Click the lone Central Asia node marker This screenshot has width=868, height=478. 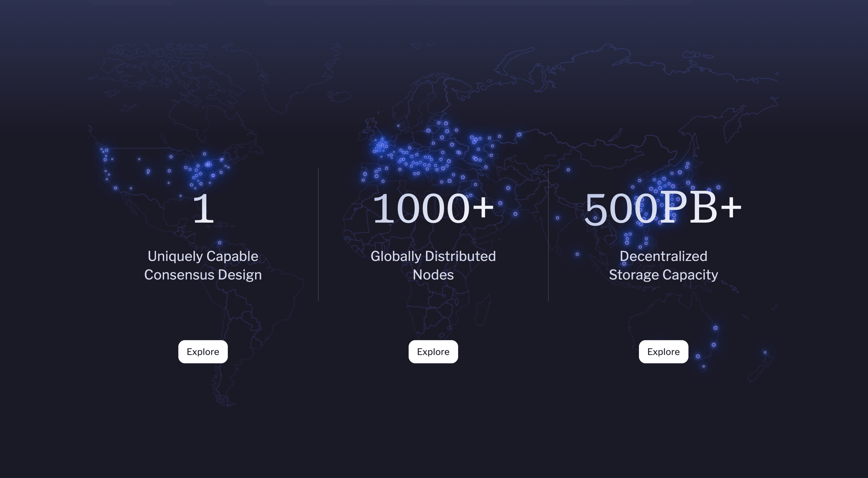tap(568, 170)
